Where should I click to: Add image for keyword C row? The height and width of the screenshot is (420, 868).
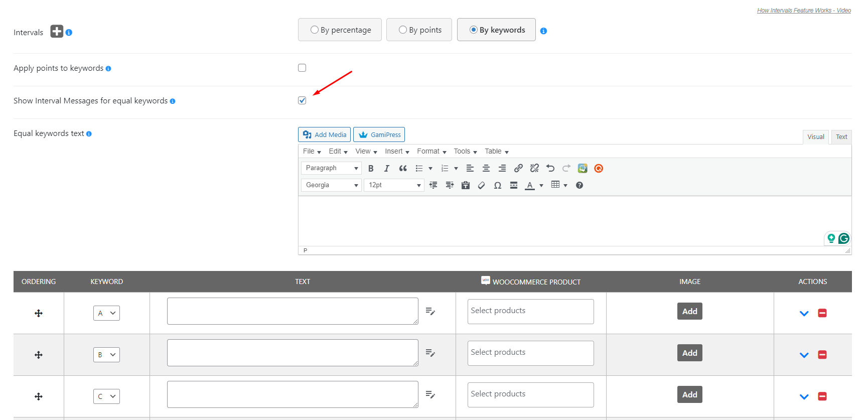(x=690, y=394)
